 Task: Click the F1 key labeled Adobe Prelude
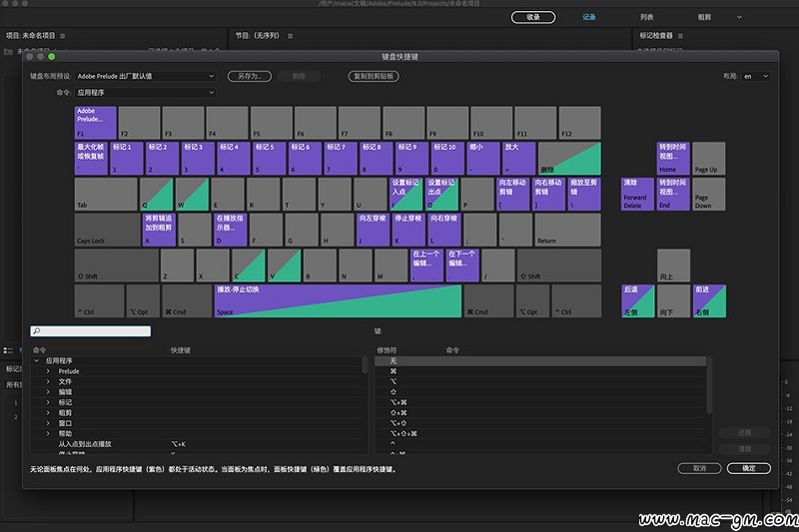[95, 123]
